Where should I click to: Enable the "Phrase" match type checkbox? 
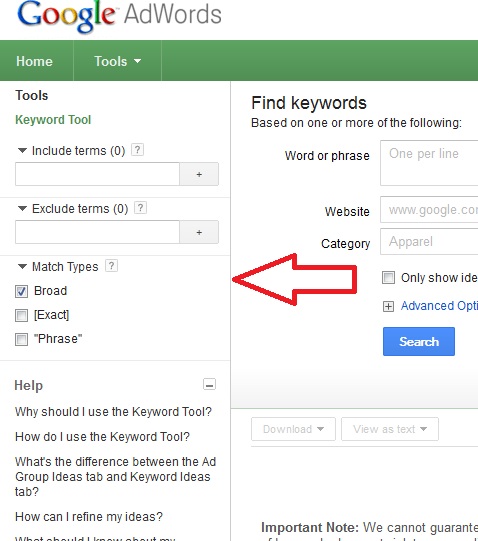pos(21,340)
